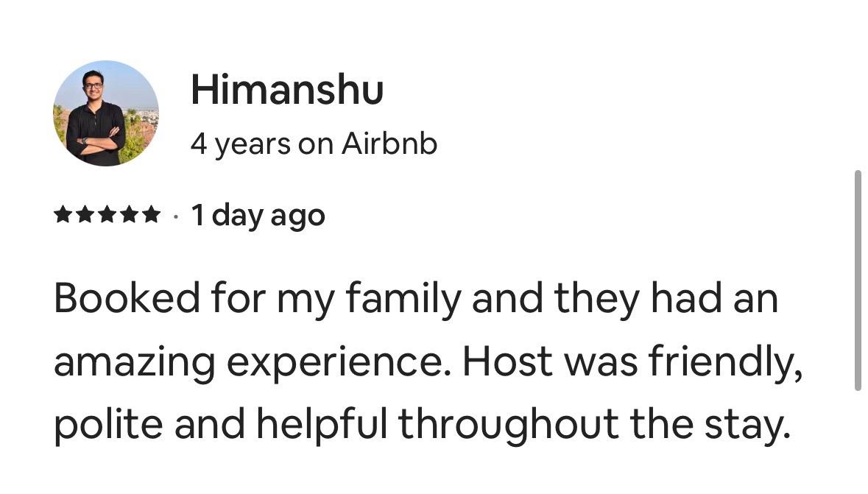Select the fifth rating star
The width and height of the screenshot is (868, 494).
point(151,216)
